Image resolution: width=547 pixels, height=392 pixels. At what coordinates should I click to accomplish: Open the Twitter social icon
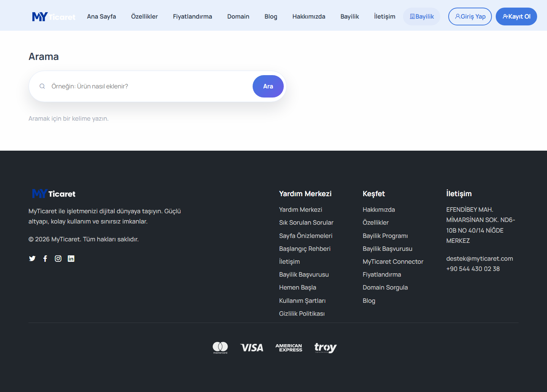click(32, 258)
